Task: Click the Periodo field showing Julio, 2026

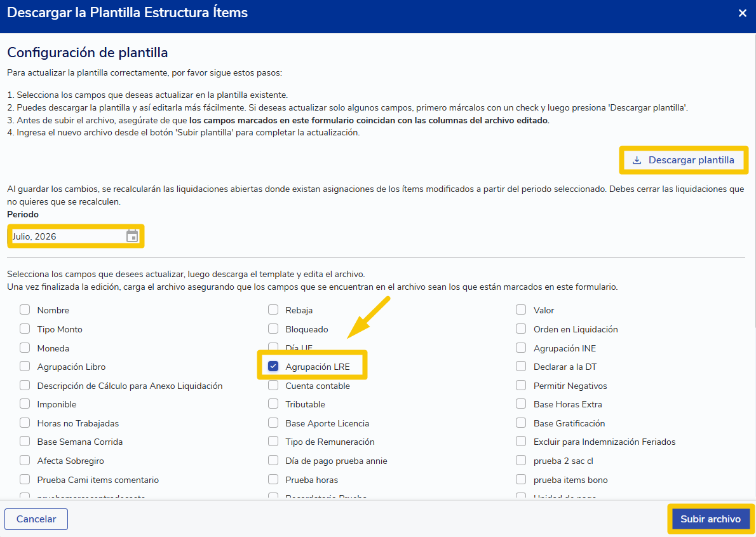Action: coord(75,236)
